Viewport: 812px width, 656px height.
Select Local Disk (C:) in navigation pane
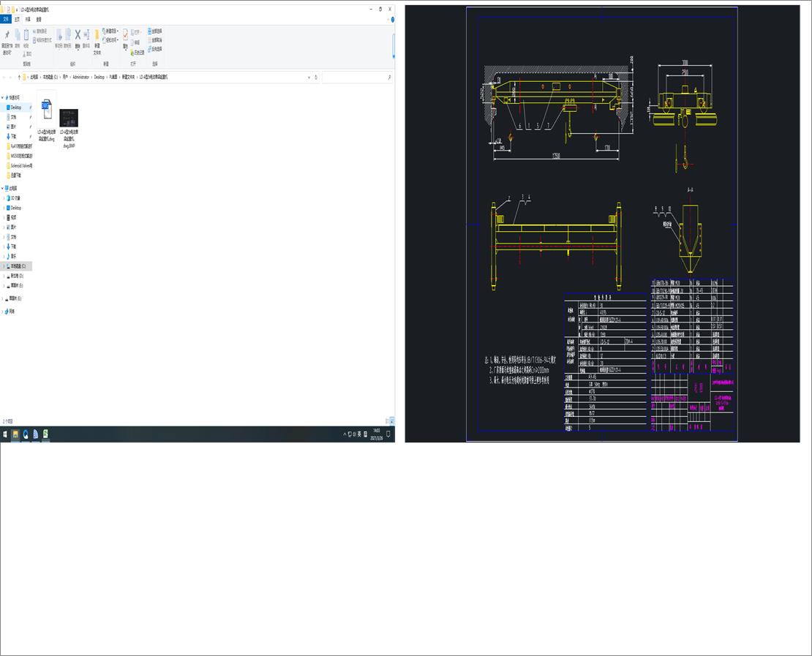(18, 266)
